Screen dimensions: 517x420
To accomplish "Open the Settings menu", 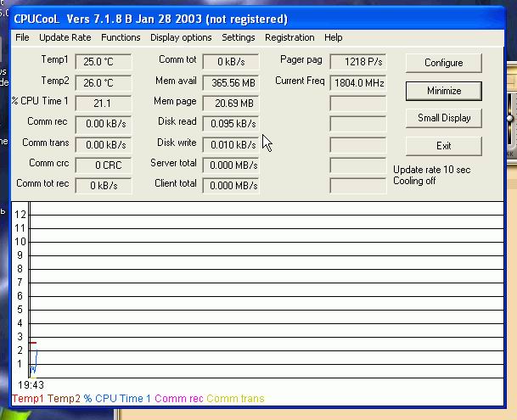I will [239, 37].
